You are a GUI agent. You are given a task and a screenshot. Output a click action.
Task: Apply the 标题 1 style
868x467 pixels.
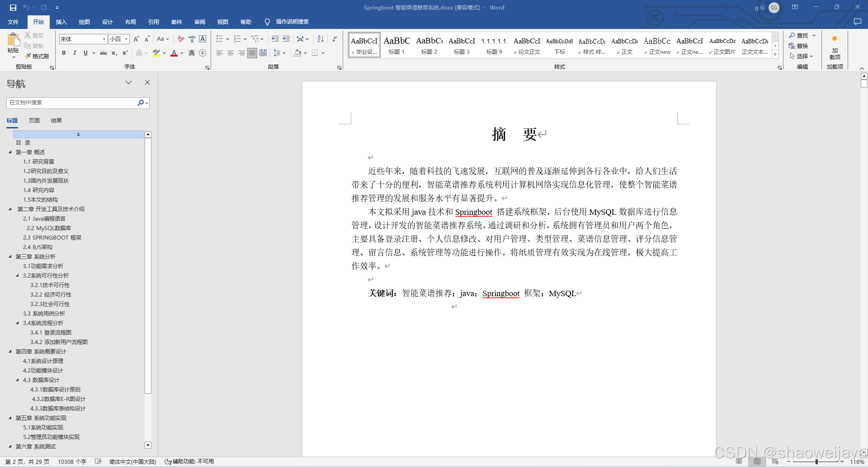click(x=396, y=45)
